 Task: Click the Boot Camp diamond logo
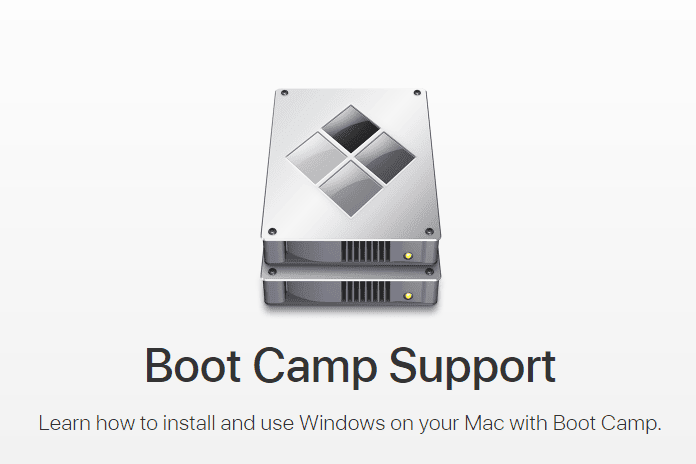coord(351,161)
